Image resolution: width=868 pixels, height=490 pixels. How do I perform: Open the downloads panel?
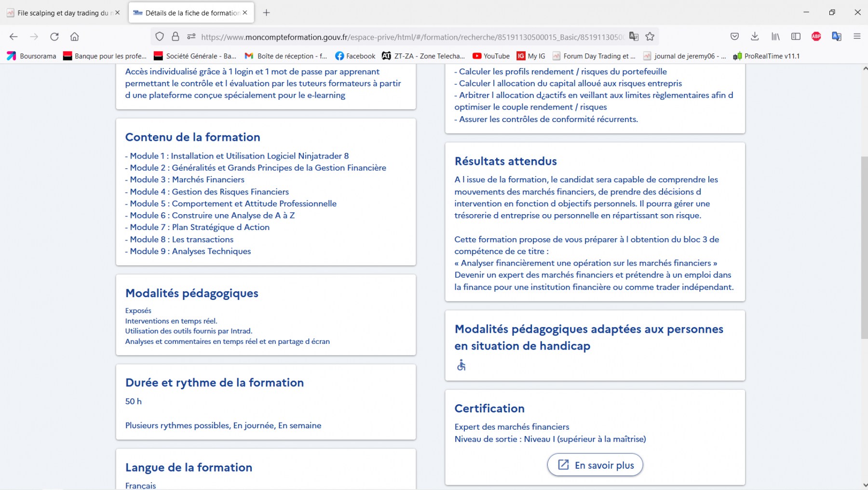point(755,37)
